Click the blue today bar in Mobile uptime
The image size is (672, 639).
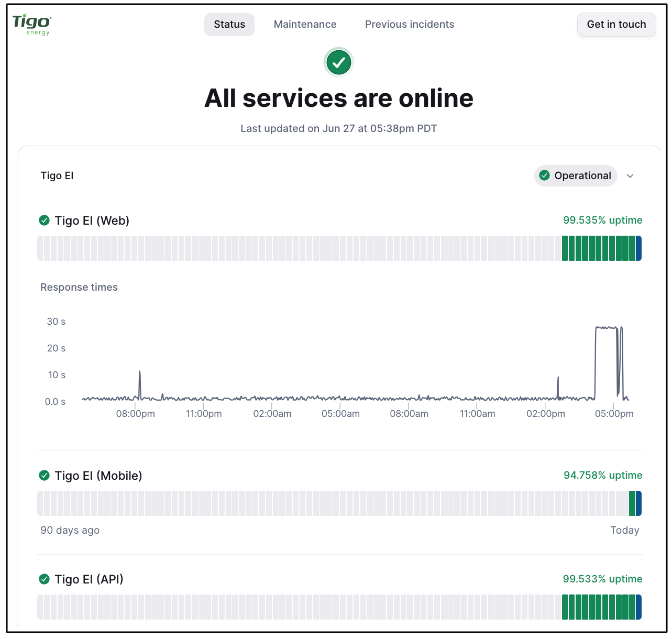[638, 503]
